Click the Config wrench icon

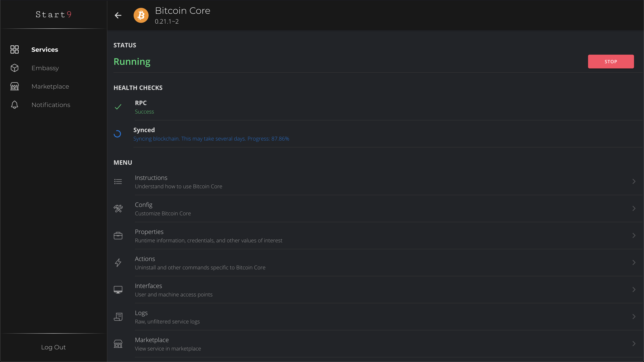118,208
